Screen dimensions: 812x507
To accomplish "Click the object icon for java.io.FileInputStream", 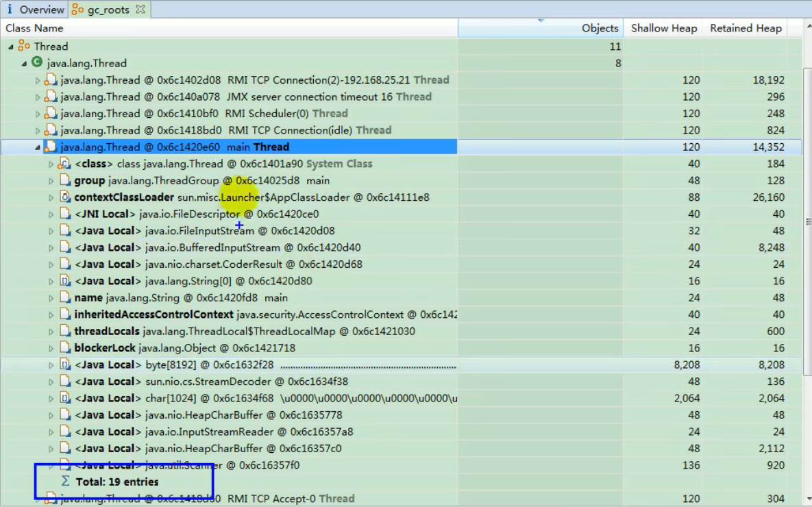I will (64, 230).
